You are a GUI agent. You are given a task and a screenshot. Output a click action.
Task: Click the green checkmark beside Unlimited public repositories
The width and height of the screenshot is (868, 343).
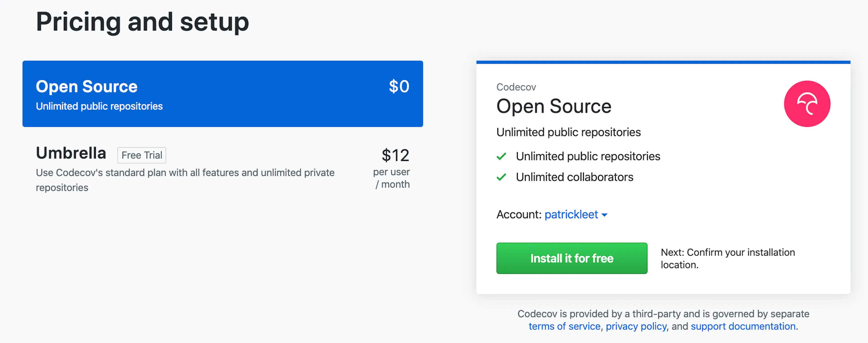point(501,156)
